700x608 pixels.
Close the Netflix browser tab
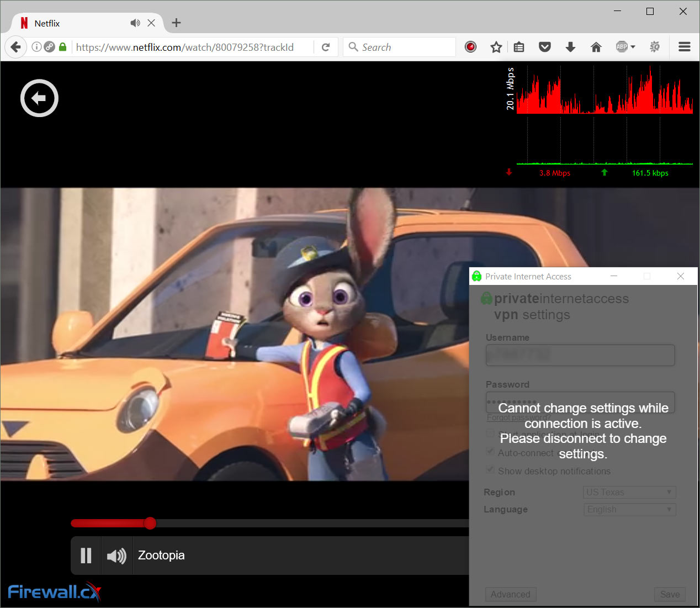(151, 23)
